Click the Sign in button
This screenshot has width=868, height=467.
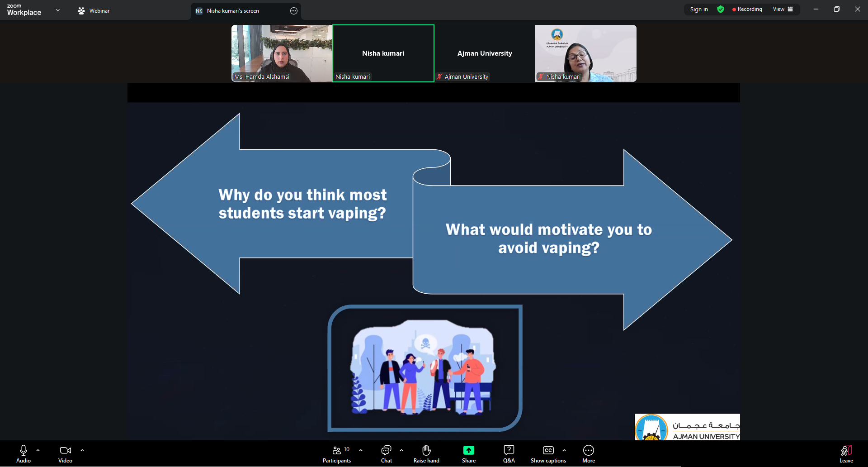click(x=699, y=10)
